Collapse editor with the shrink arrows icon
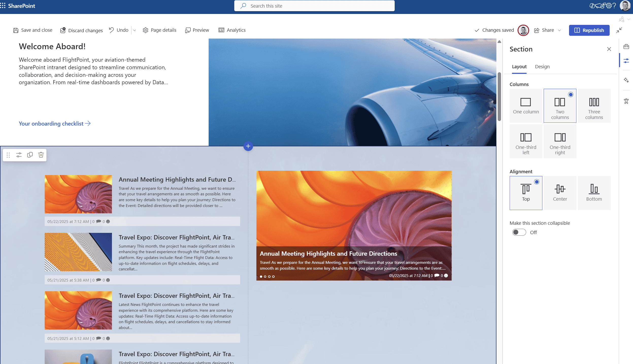 [x=619, y=30]
